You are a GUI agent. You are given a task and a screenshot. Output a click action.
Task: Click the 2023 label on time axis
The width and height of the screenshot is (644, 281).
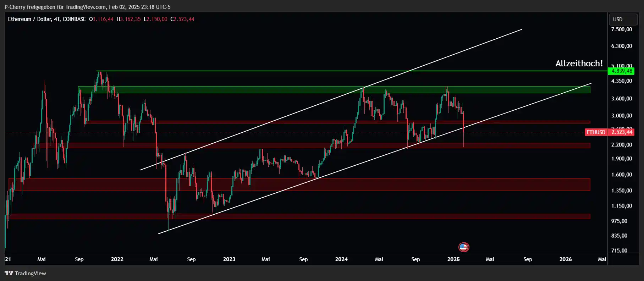[x=229, y=259]
